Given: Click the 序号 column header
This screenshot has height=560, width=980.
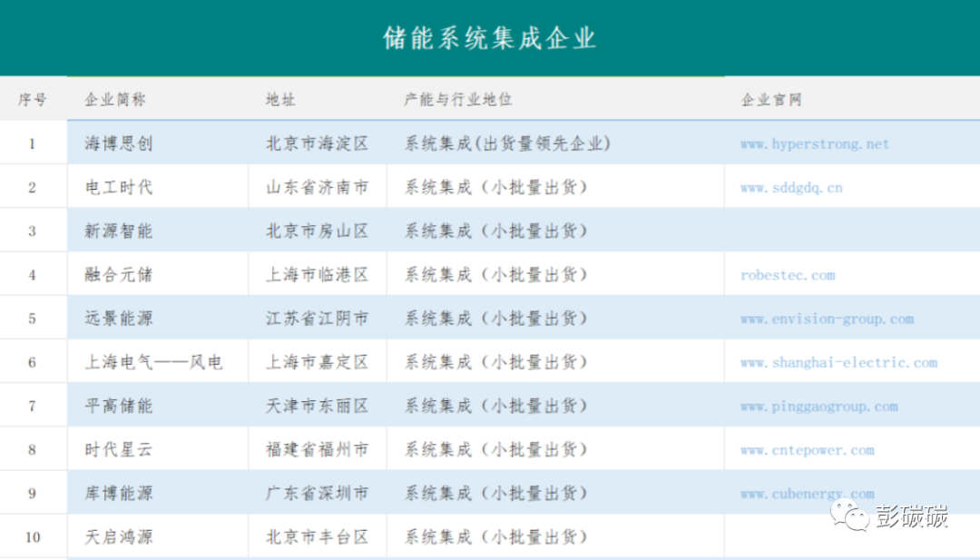Looking at the screenshot, I should [33, 99].
